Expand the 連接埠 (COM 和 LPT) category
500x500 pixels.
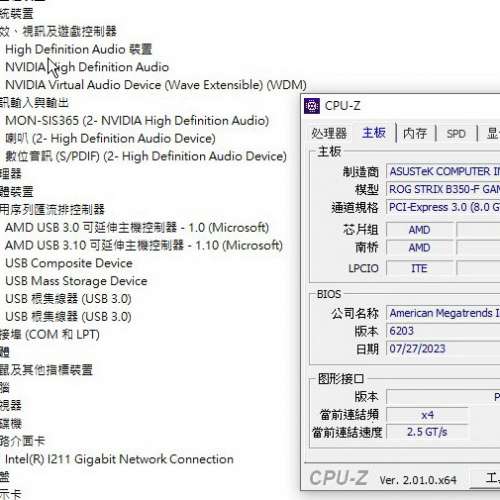pos(50,334)
